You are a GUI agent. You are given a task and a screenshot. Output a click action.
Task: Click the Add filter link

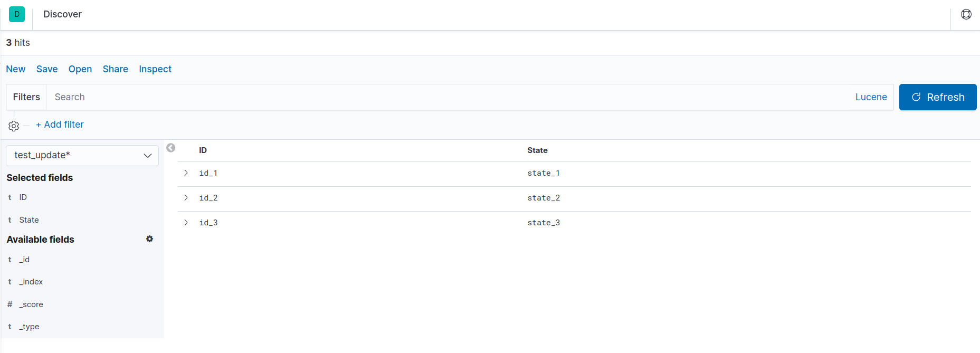coord(60,125)
